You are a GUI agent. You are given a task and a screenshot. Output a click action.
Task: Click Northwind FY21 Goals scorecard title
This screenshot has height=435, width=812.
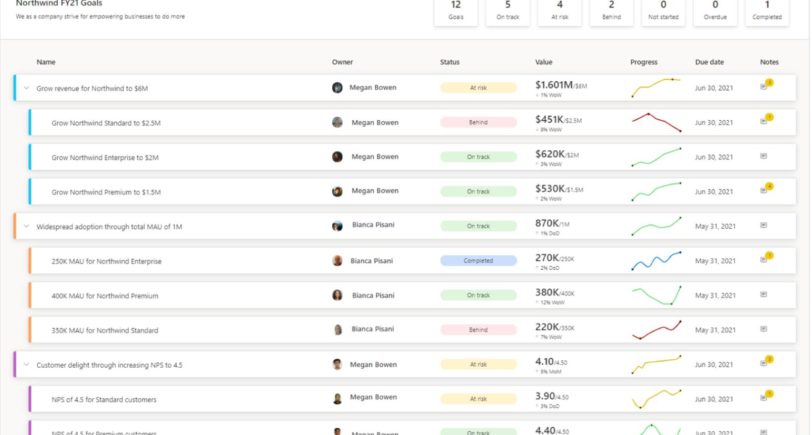59,3
